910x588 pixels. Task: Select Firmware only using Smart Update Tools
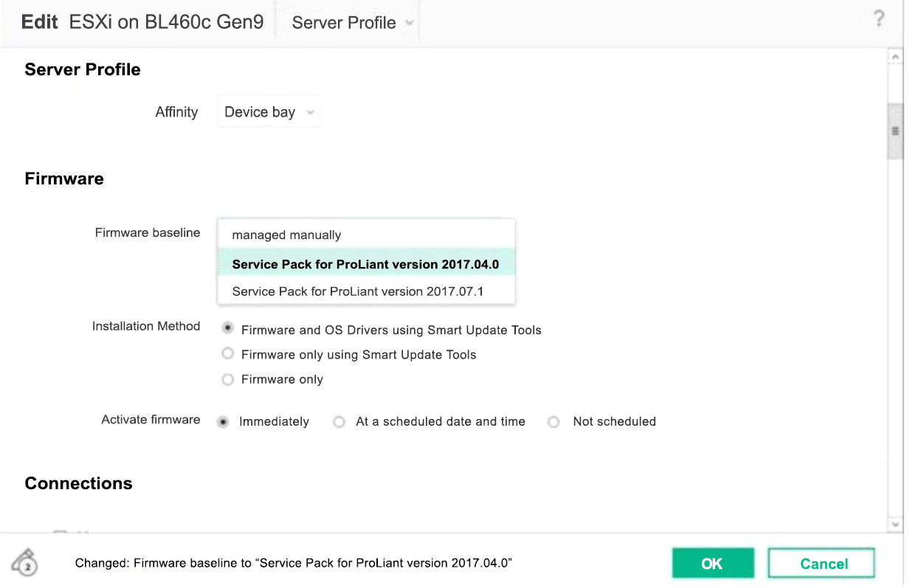[x=228, y=354]
